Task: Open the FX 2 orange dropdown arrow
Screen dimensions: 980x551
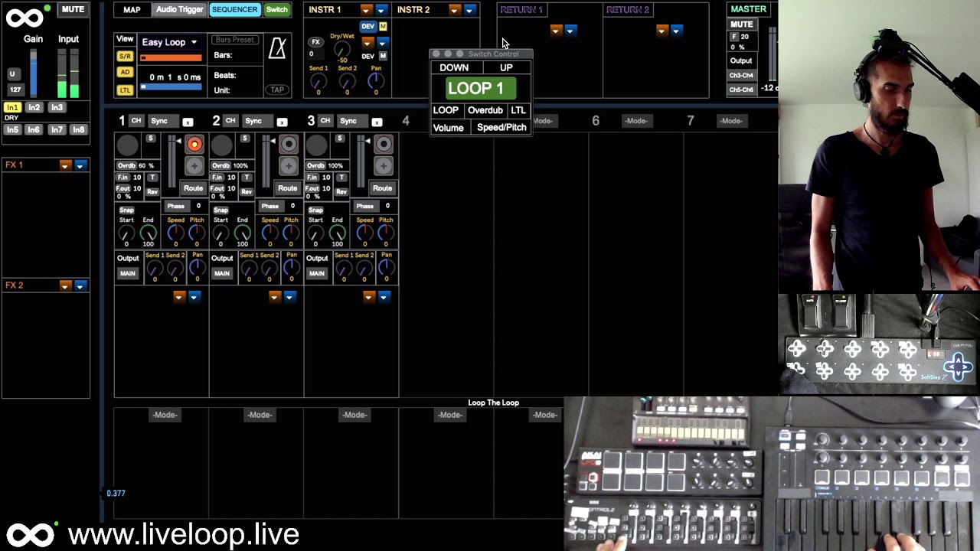Action: pyautogui.click(x=65, y=285)
